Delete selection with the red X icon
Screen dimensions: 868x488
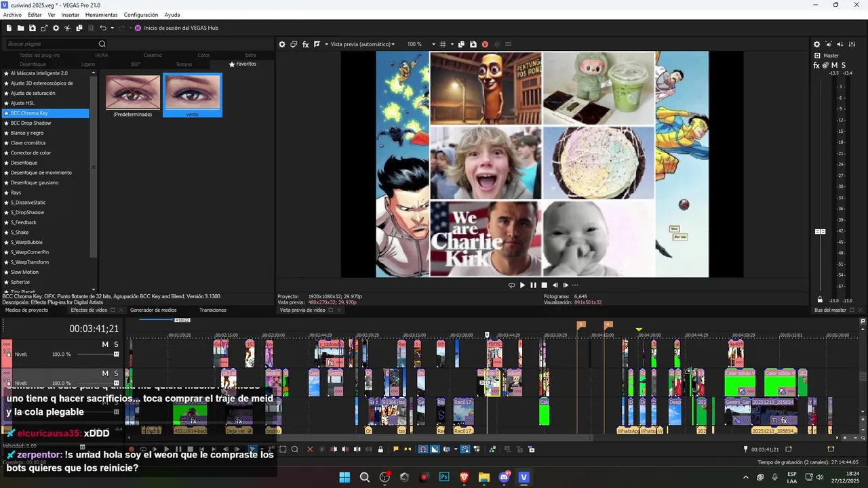310,449
